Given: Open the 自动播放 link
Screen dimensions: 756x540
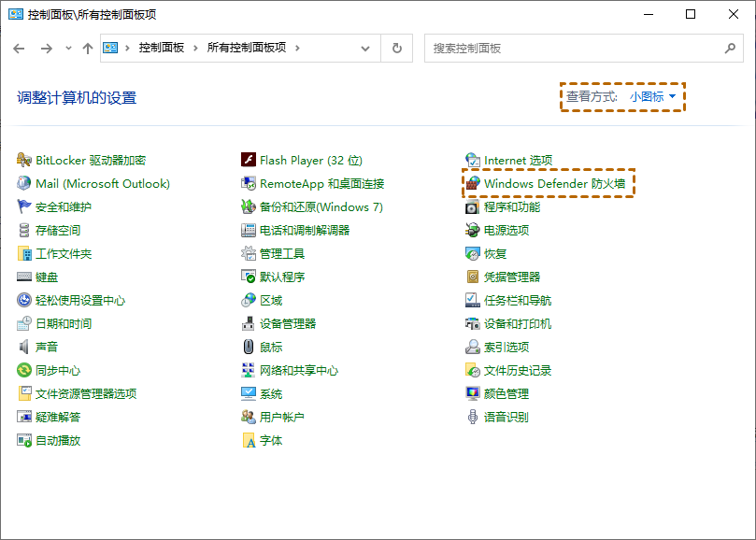Looking at the screenshot, I should point(58,440).
